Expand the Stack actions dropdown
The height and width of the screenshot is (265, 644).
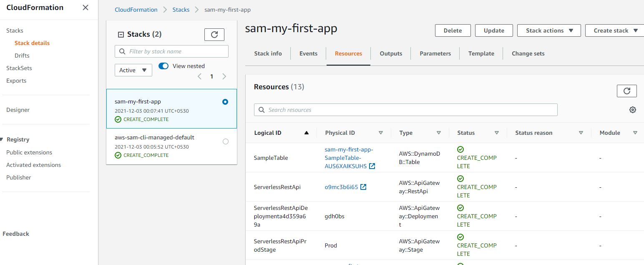548,30
